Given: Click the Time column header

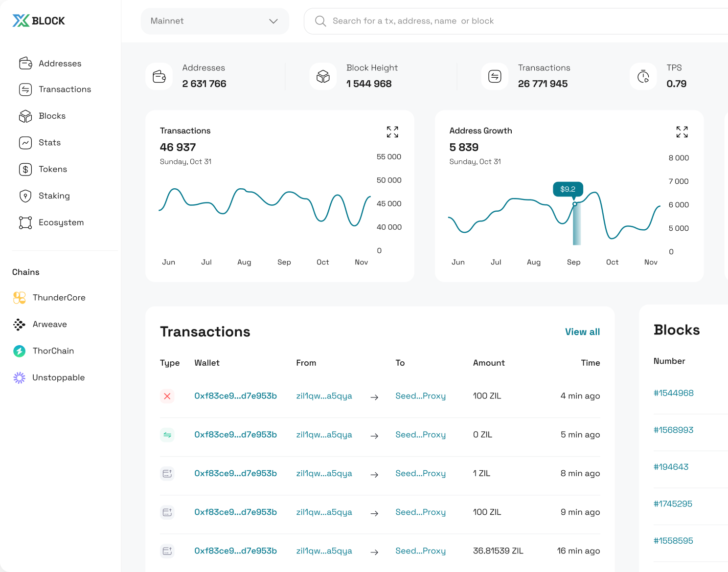Looking at the screenshot, I should [591, 363].
